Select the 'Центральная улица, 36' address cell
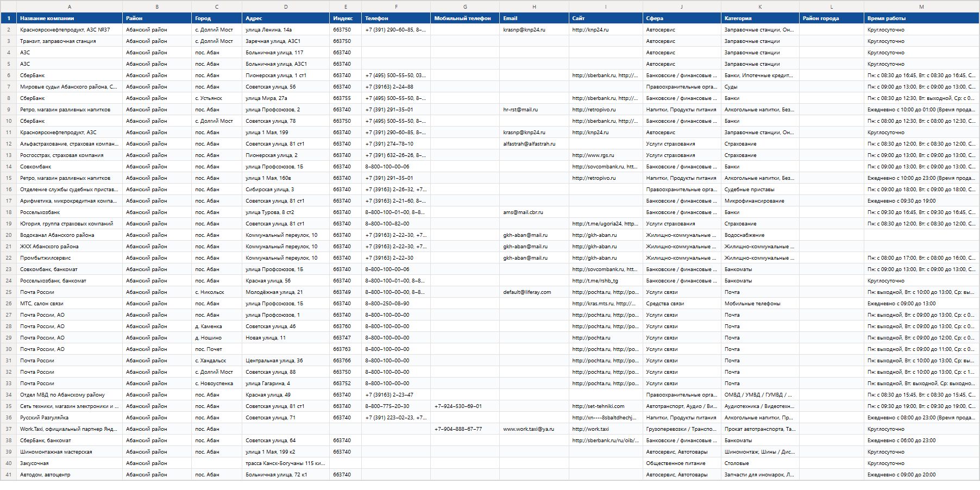 286,361
